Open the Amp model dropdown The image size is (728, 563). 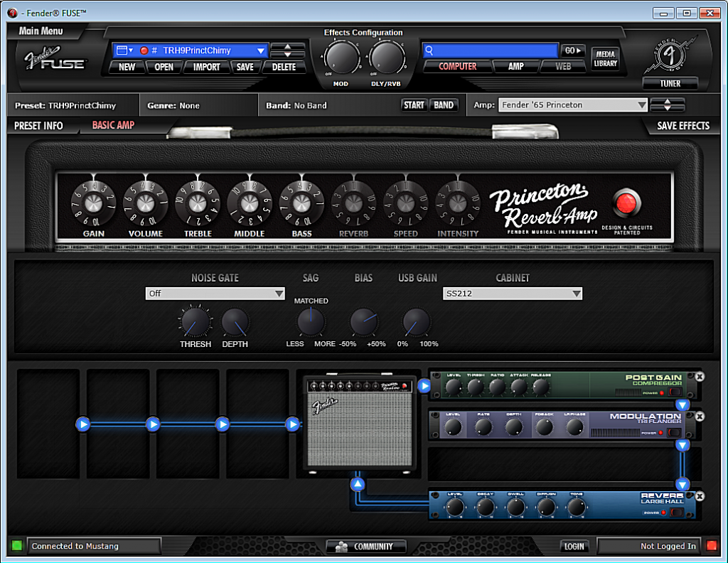(573, 105)
